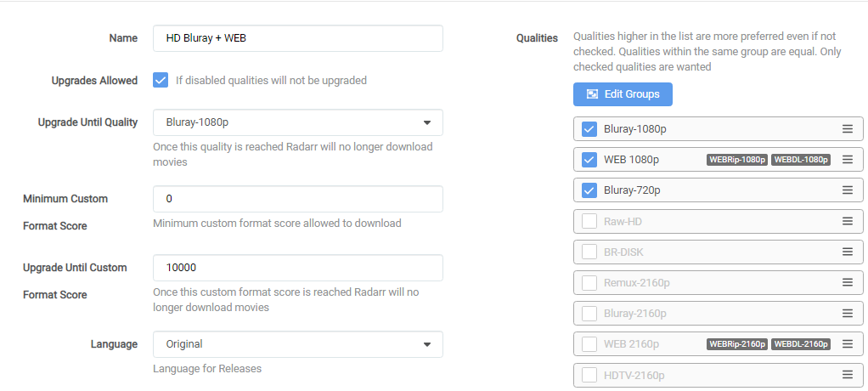The image size is (868, 391).
Task: Uncheck the Bluray-1080p quality
Action: (x=589, y=129)
